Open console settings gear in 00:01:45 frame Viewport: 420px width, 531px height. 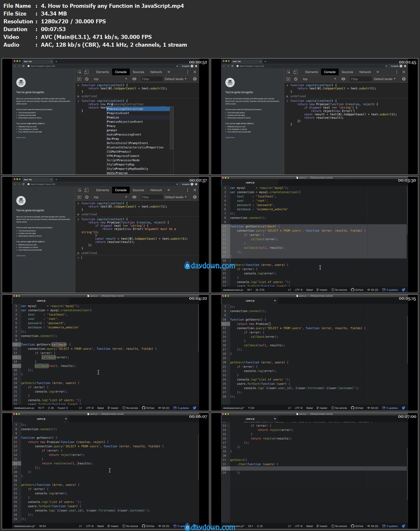[404, 79]
